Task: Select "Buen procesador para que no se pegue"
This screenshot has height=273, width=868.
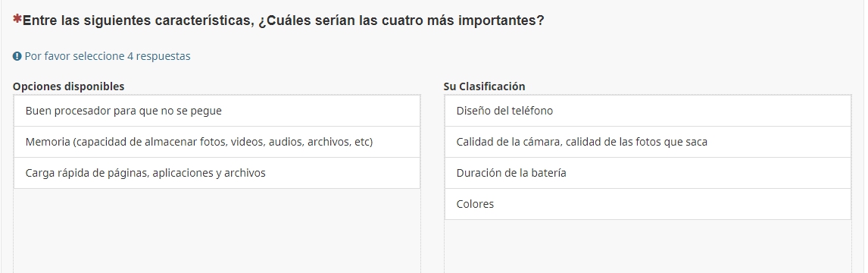Action: (217, 111)
